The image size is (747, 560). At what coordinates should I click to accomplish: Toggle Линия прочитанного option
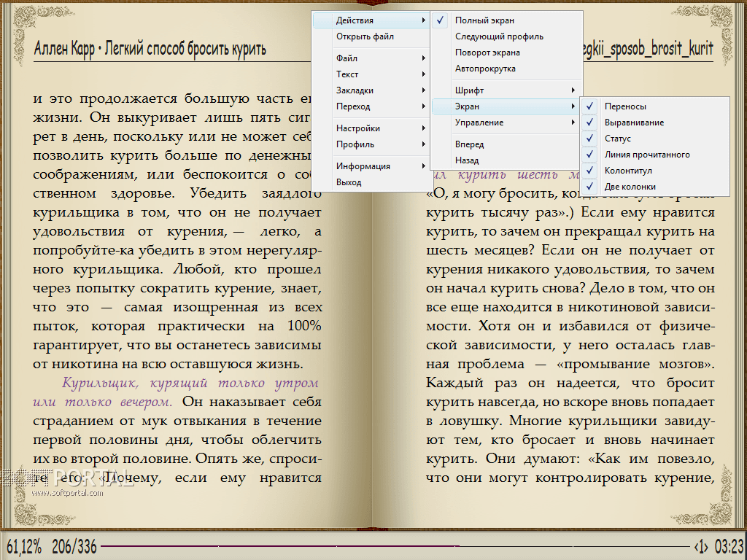tap(654, 155)
